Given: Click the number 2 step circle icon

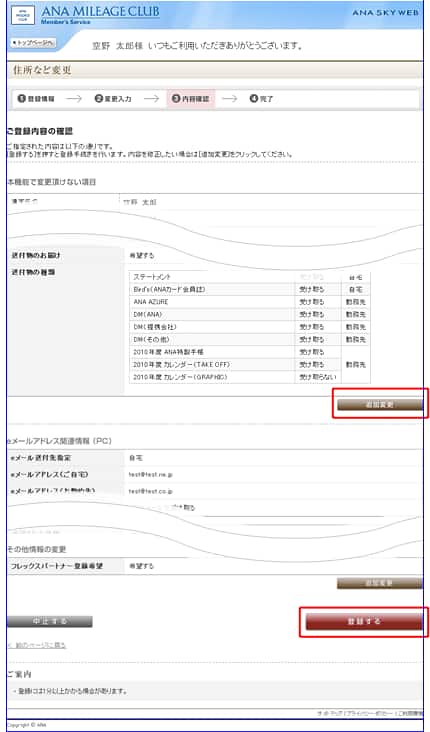Looking at the screenshot, I should [99, 99].
